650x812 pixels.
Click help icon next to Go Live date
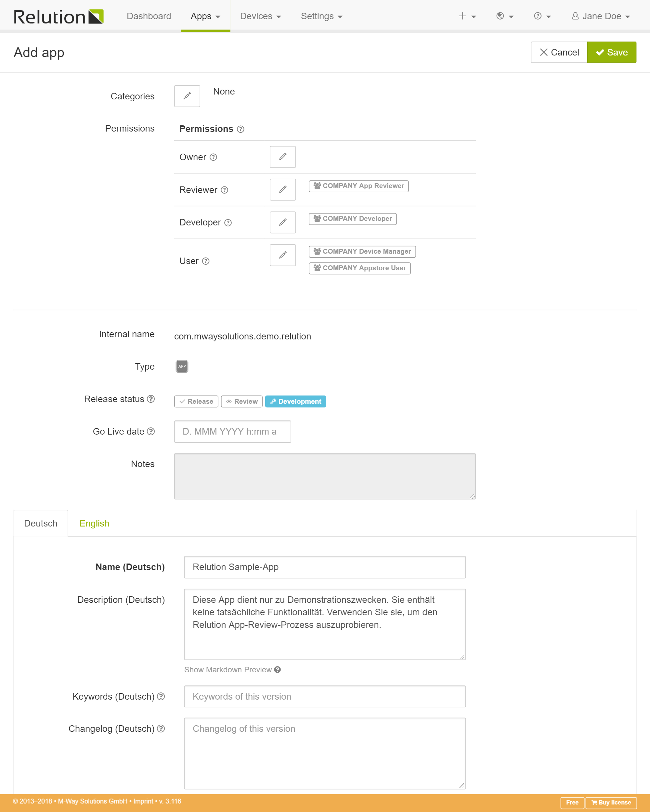click(x=151, y=431)
